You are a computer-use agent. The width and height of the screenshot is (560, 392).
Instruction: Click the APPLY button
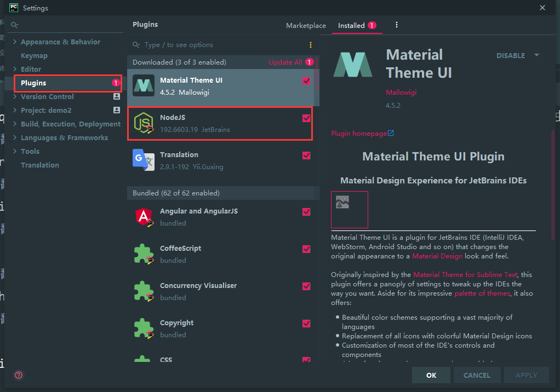coord(527,375)
